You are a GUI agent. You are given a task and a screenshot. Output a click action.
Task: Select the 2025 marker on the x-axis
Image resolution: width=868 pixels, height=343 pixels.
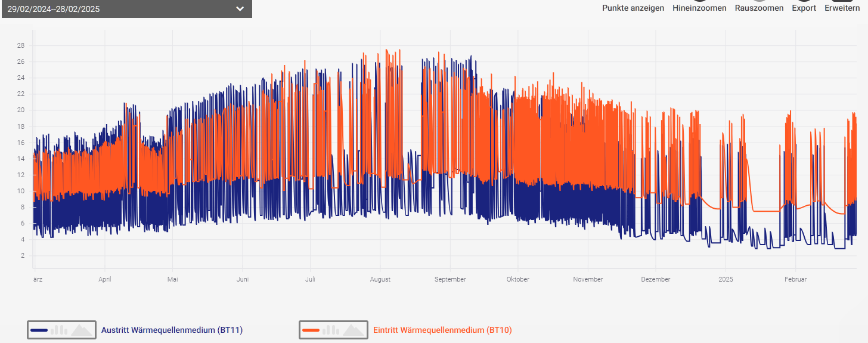[x=726, y=279]
